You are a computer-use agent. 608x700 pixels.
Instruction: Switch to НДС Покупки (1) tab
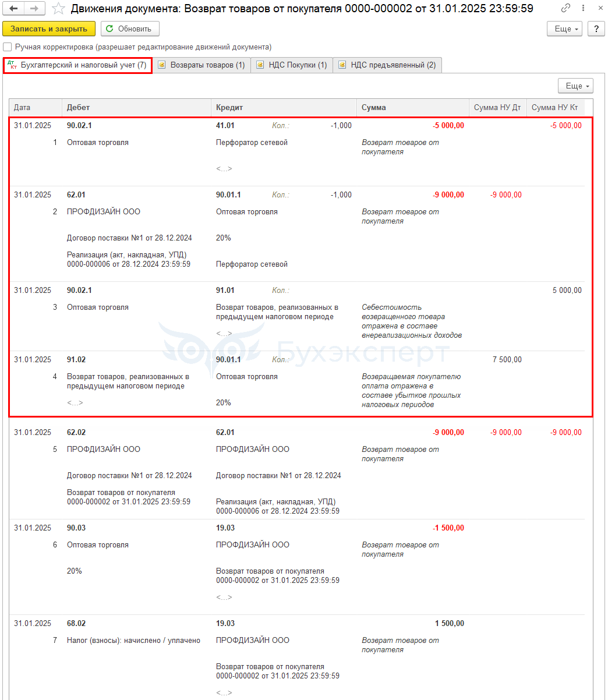pos(292,65)
